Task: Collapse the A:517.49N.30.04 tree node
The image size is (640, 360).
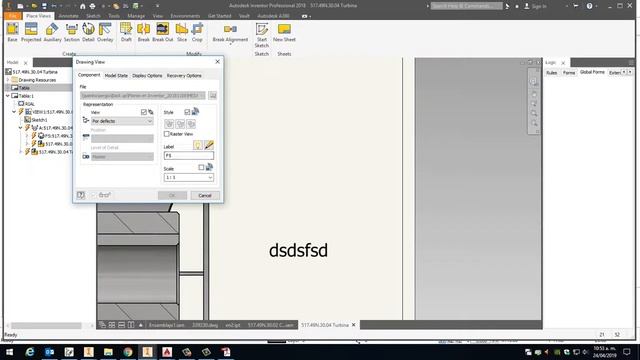Action: tap(21, 128)
